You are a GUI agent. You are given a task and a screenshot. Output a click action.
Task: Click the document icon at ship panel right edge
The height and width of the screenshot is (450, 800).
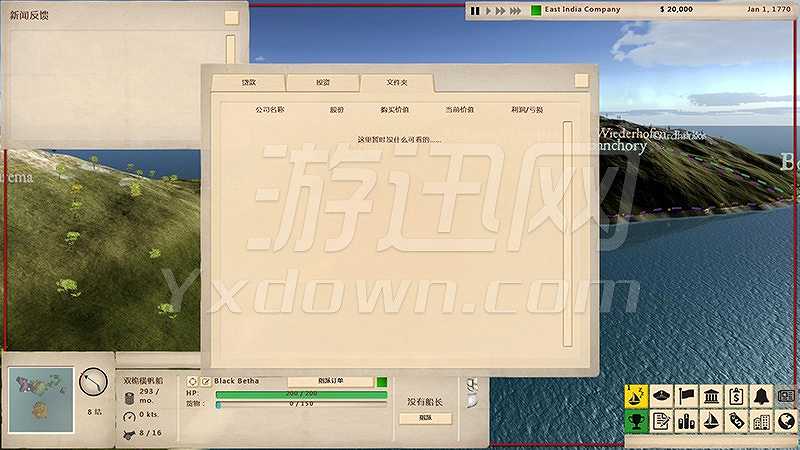473,401
